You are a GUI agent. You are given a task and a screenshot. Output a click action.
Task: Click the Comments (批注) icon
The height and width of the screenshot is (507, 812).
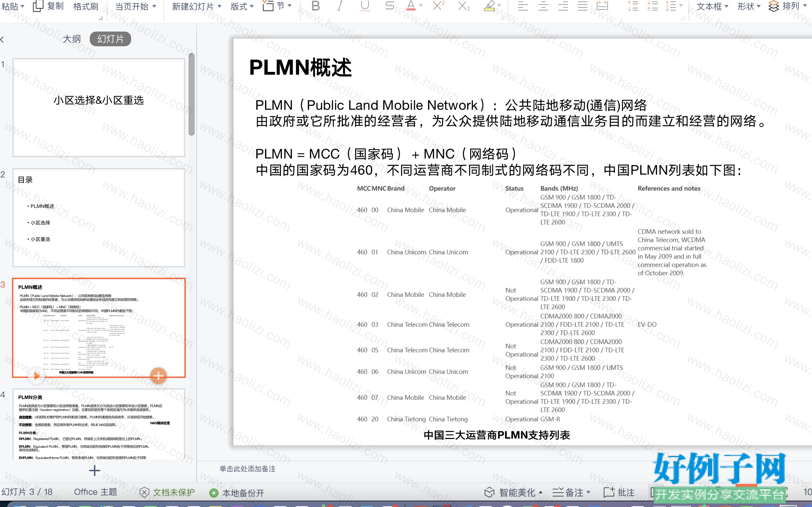click(609, 492)
